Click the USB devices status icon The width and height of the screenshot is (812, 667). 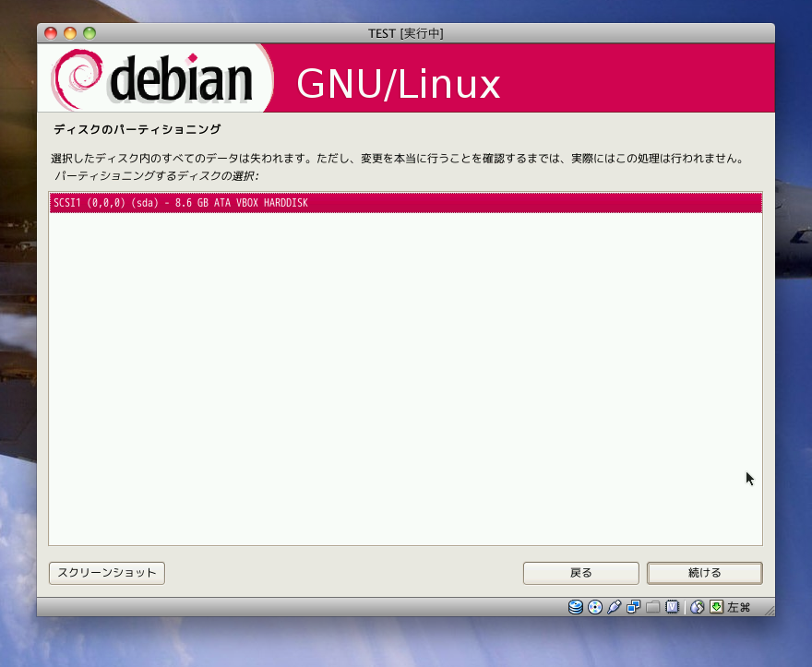[x=615, y=607]
